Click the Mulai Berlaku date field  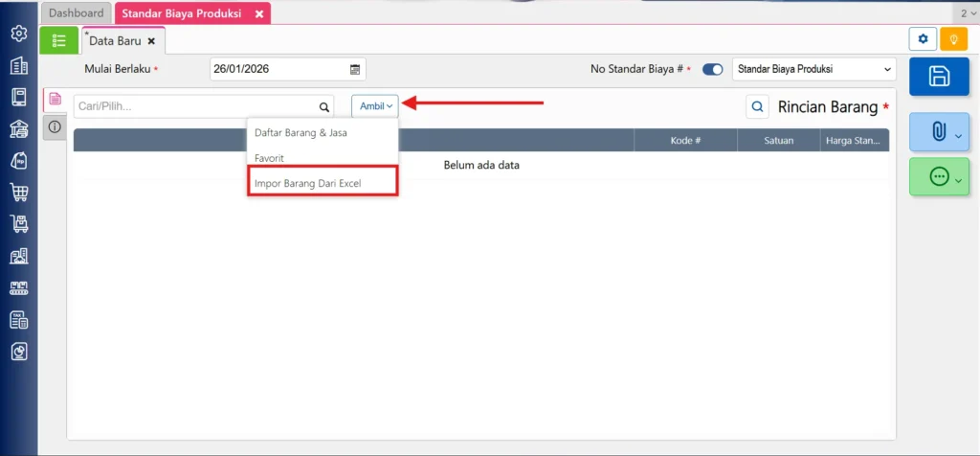tap(288, 69)
